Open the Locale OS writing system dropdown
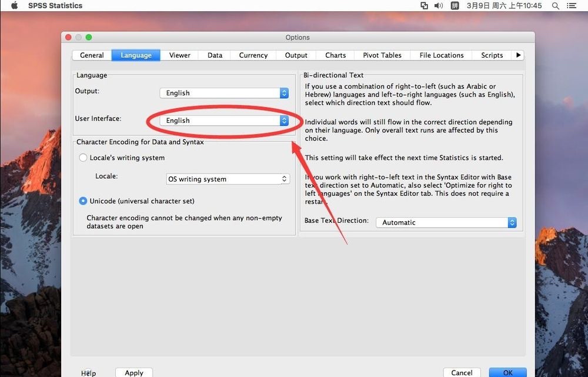Viewport: 588px width, 377px height. coord(228,179)
